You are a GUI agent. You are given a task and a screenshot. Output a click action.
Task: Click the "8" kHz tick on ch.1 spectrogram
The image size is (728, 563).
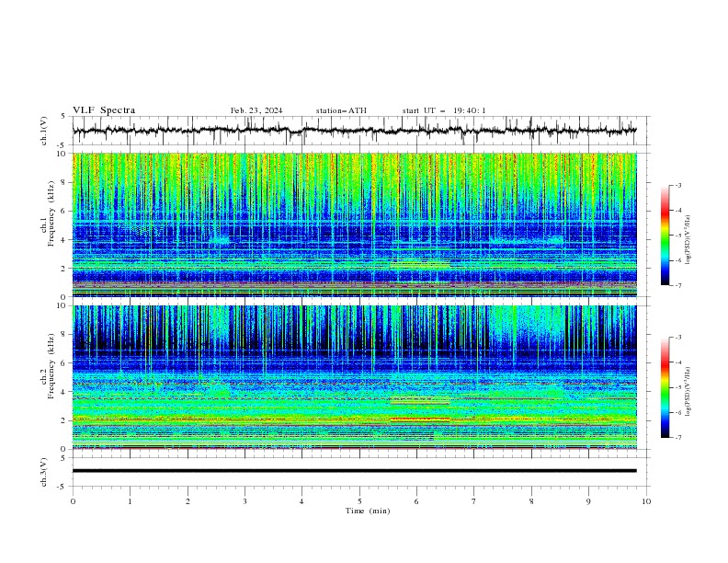tap(65, 182)
